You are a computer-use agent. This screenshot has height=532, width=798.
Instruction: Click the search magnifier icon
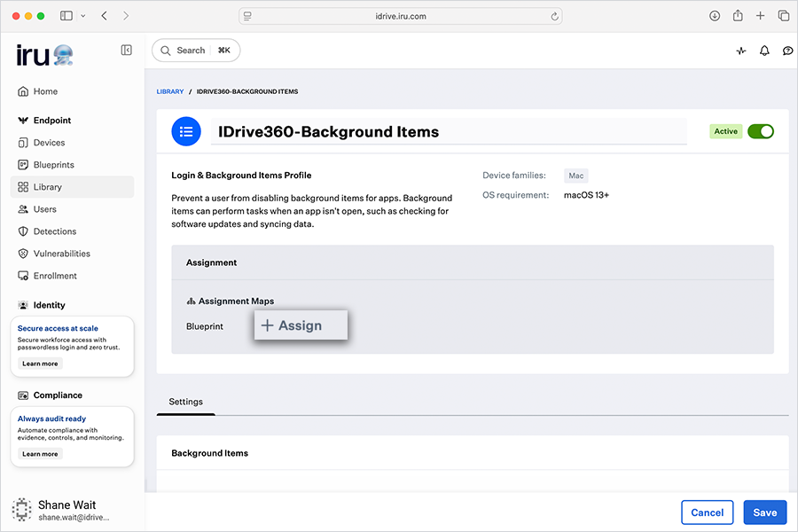click(x=166, y=51)
